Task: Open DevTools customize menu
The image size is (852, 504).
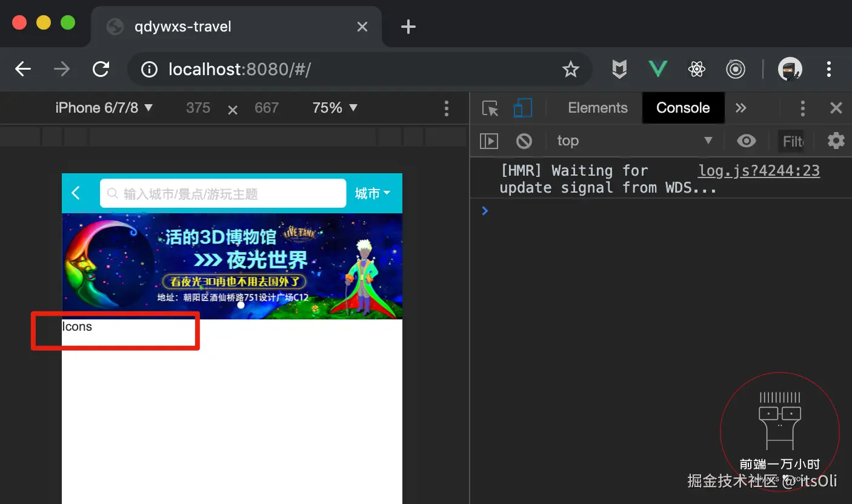Action: (802, 108)
